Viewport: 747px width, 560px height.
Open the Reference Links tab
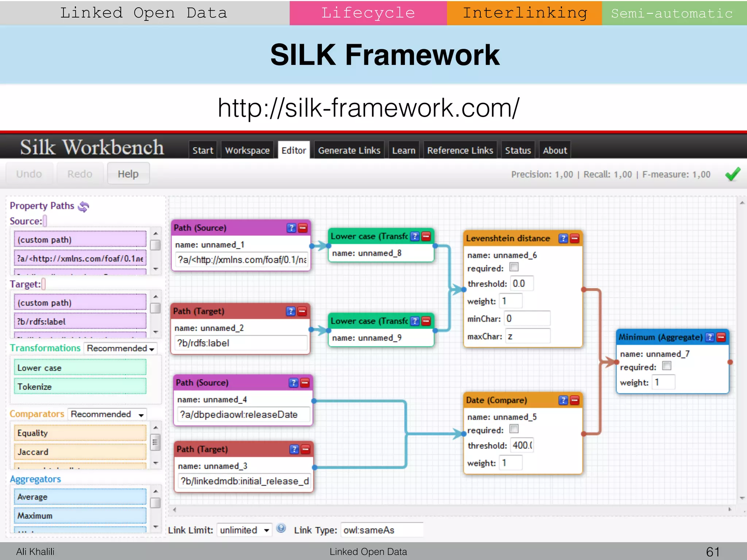[x=460, y=151]
